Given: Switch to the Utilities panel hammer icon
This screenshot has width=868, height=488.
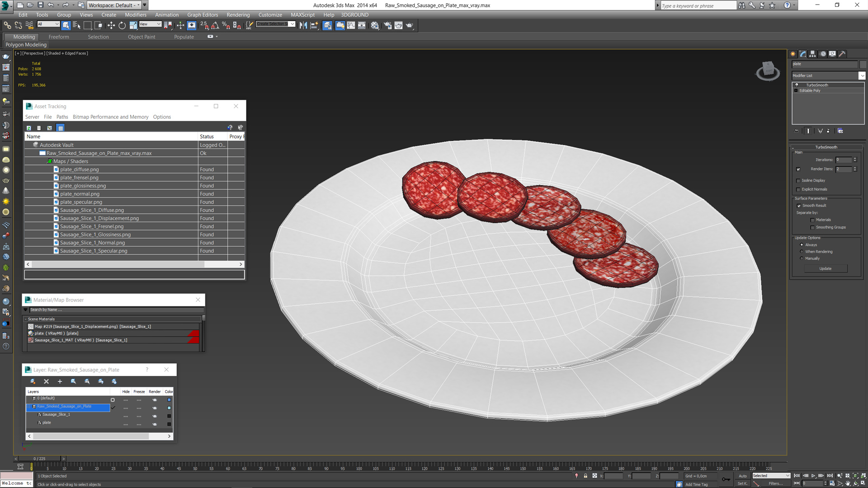Looking at the screenshot, I should pyautogui.click(x=842, y=54).
